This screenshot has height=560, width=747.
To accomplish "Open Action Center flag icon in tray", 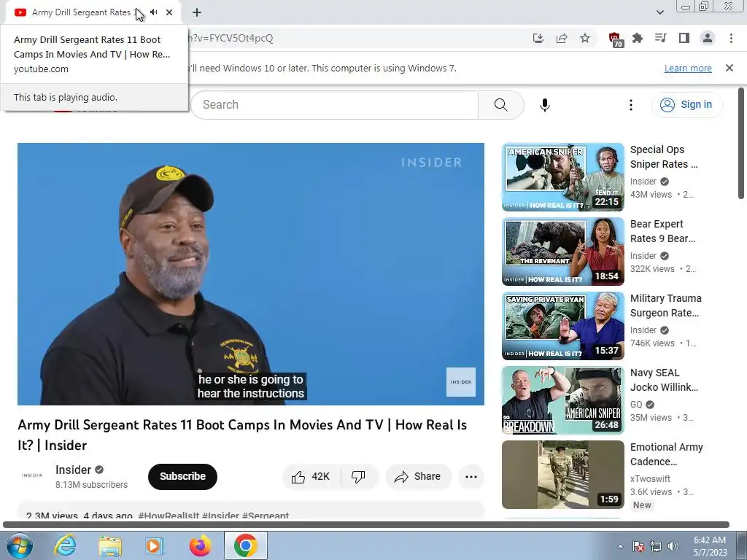I will pos(638,546).
